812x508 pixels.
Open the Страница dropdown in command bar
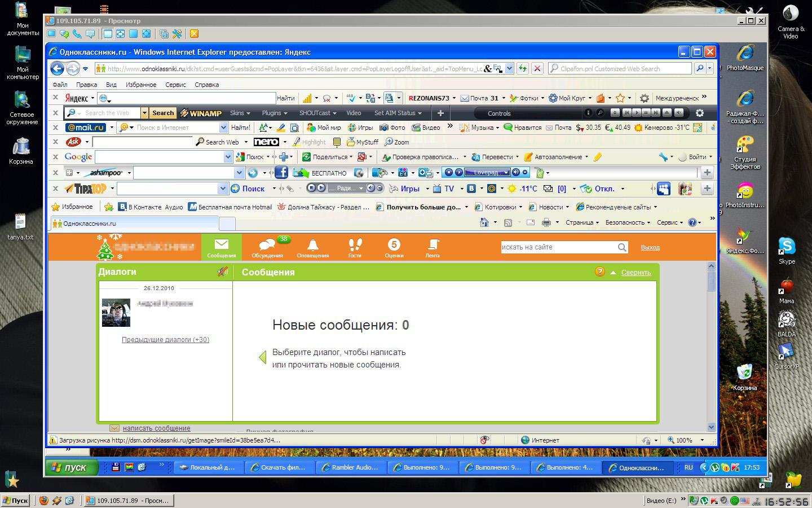coord(582,222)
